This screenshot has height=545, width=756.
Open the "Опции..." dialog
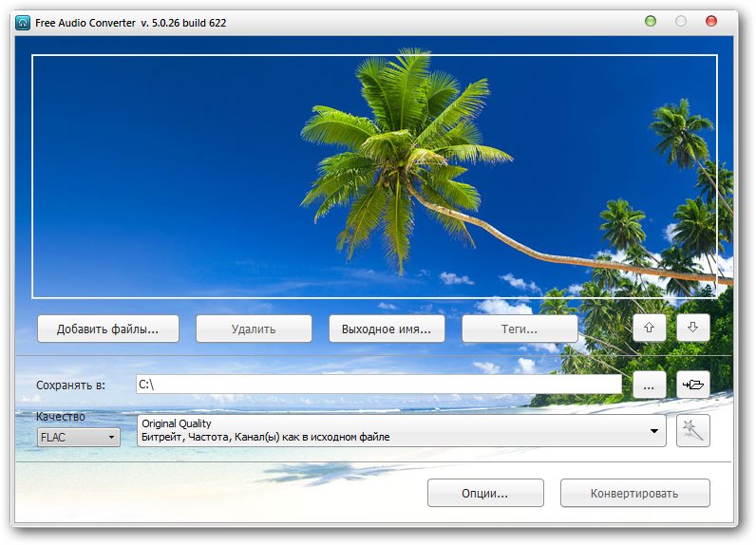[485, 494]
